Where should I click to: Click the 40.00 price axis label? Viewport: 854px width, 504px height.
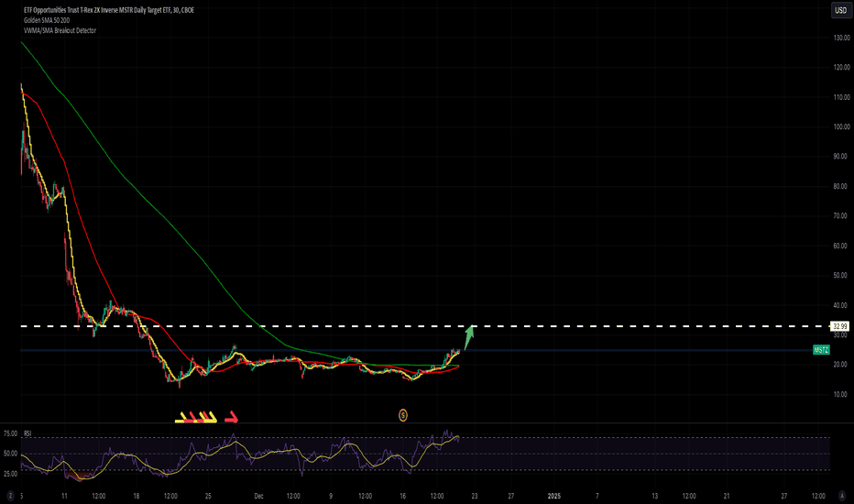(x=841, y=305)
